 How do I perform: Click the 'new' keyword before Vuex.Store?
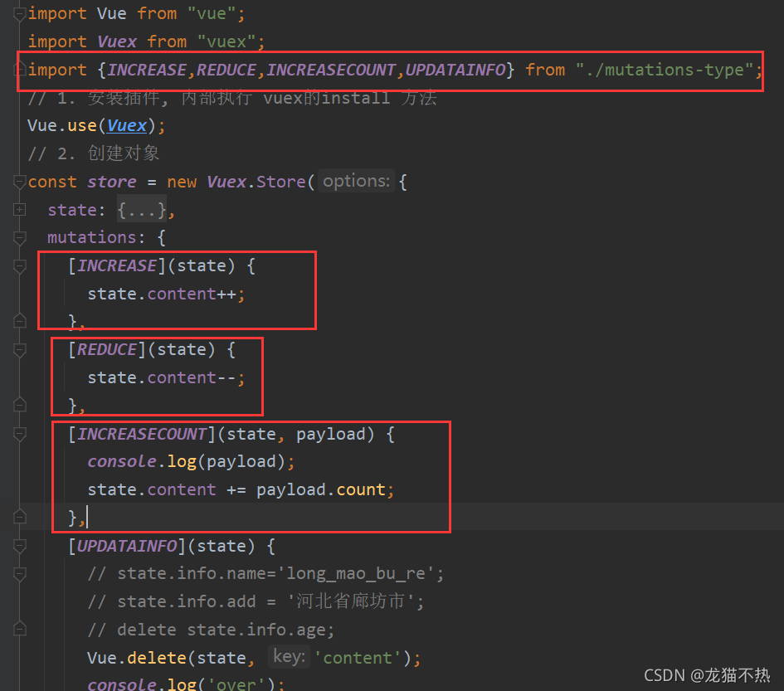(x=182, y=182)
